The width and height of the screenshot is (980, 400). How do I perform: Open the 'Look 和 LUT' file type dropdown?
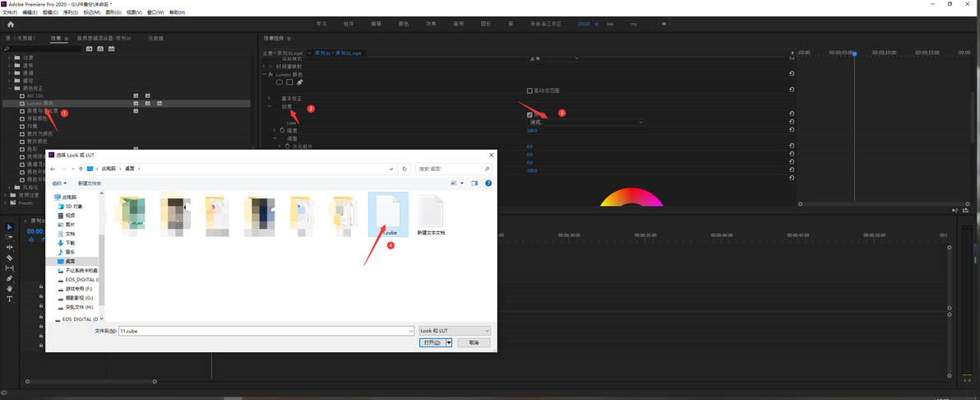pyautogui.click(x=455, y=331)
